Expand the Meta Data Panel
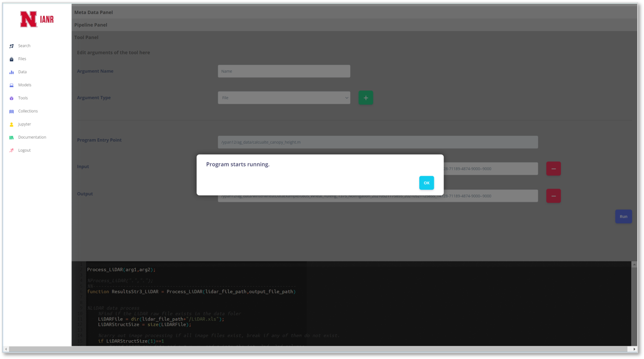 (354, 12)
